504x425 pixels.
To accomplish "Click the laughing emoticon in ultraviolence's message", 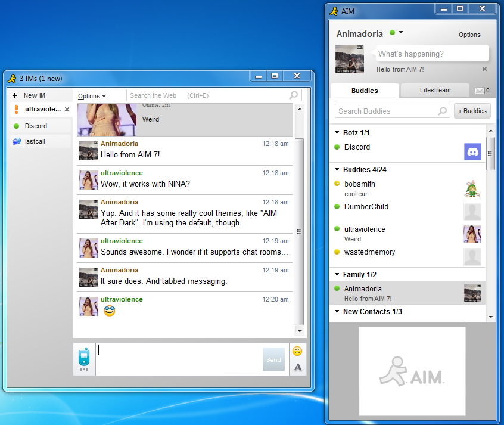I will (x=109, y=311).
